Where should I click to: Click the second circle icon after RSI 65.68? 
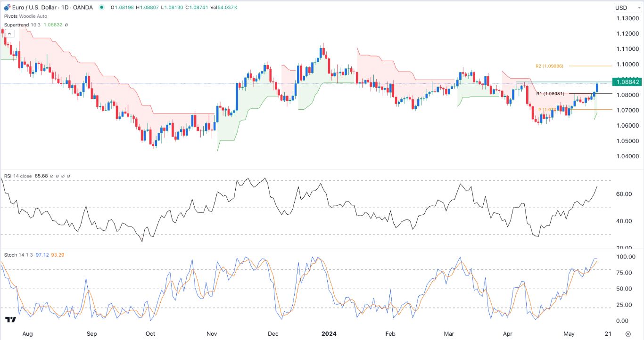(x=57, y=176)
